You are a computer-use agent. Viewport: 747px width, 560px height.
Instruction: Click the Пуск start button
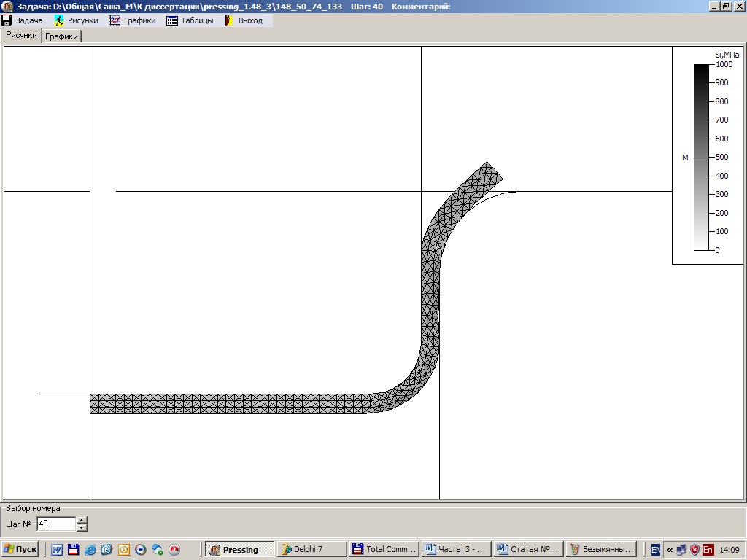click(20, 550)
